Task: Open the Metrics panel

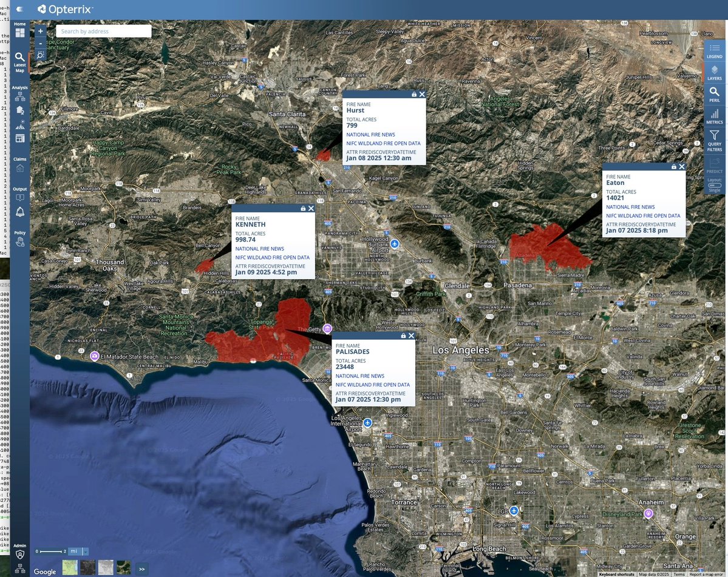Action: click(x=714, y=116)
